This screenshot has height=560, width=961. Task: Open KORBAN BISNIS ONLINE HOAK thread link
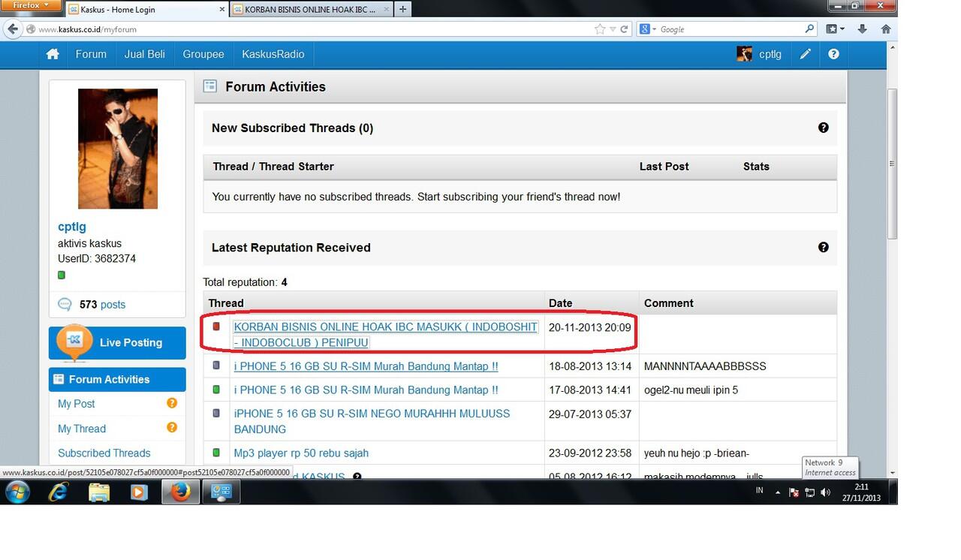pyautogui.click(x=385, y=334)
